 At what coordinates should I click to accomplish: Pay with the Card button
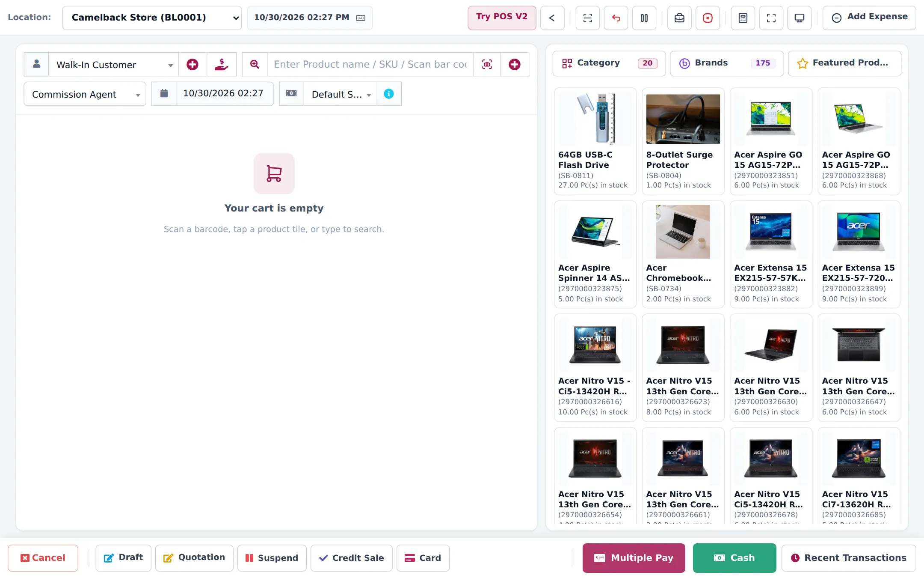click(x=423, y=558)
